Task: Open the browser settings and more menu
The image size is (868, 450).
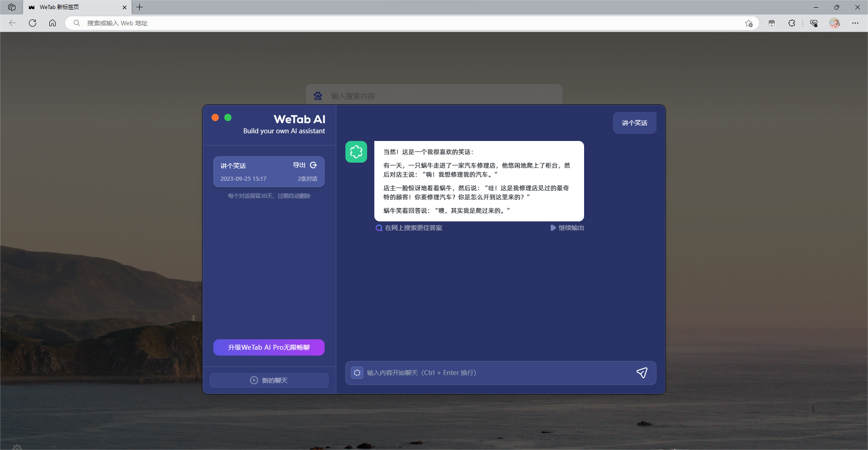Action: pos(855,23)
